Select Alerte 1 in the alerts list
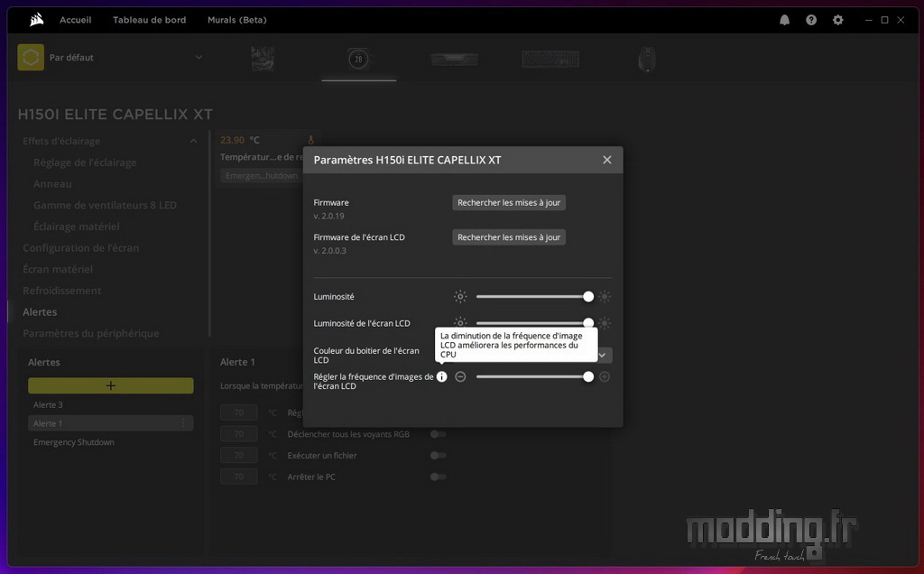The image size is (924, 574). pos(111,423)
